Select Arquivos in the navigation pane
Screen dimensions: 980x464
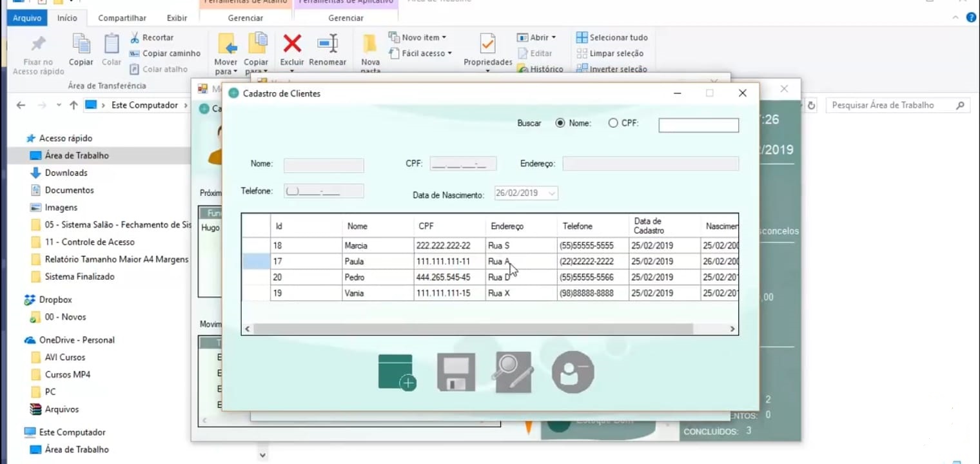click(x=61, y=409)
